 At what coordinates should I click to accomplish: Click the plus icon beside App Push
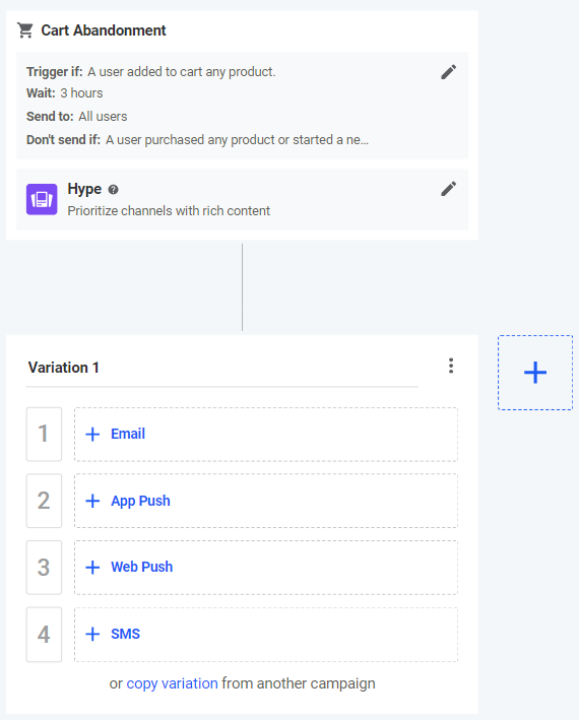point(93,501)
